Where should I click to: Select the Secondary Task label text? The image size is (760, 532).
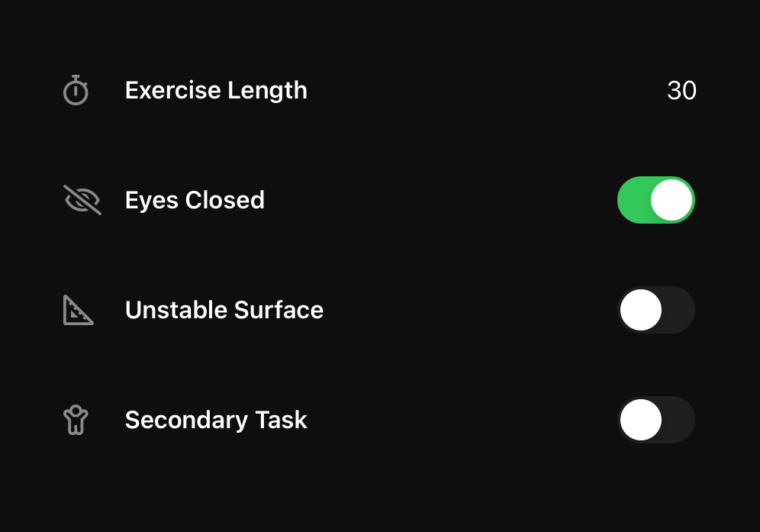pos(216,419)
